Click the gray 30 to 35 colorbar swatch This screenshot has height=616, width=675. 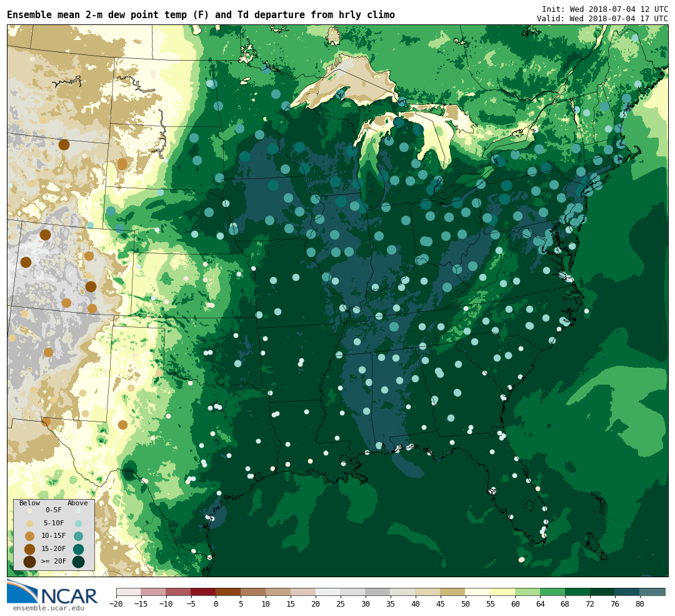click(377, 592)
